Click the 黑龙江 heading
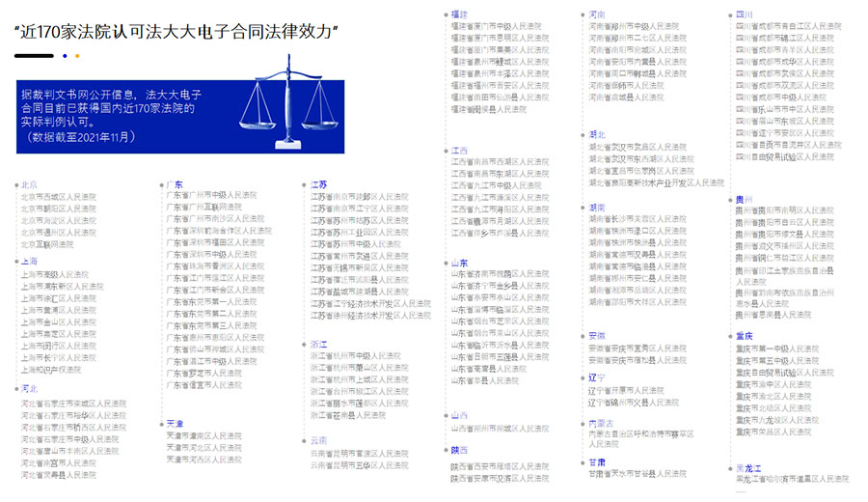This screenshot has height=502, width=868. [747, 468]
